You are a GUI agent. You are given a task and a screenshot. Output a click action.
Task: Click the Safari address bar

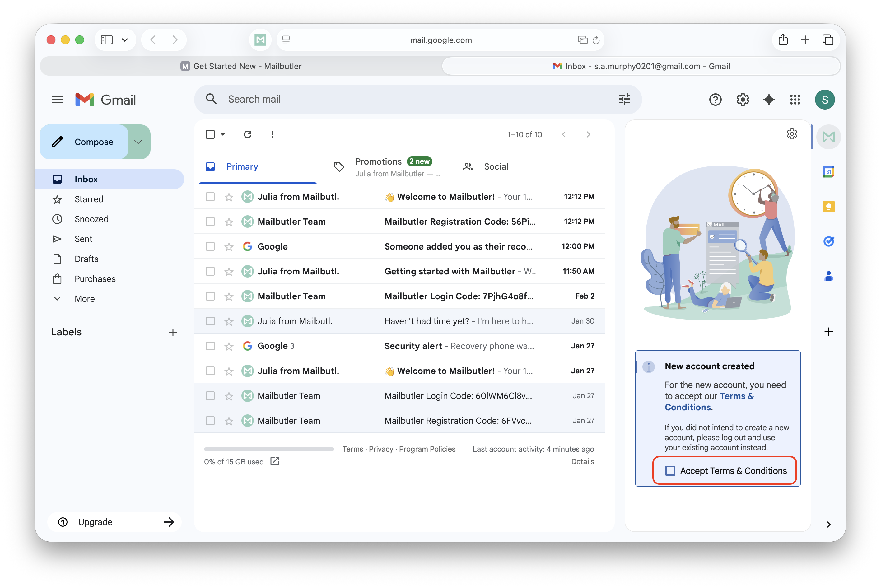coord(440,40)
